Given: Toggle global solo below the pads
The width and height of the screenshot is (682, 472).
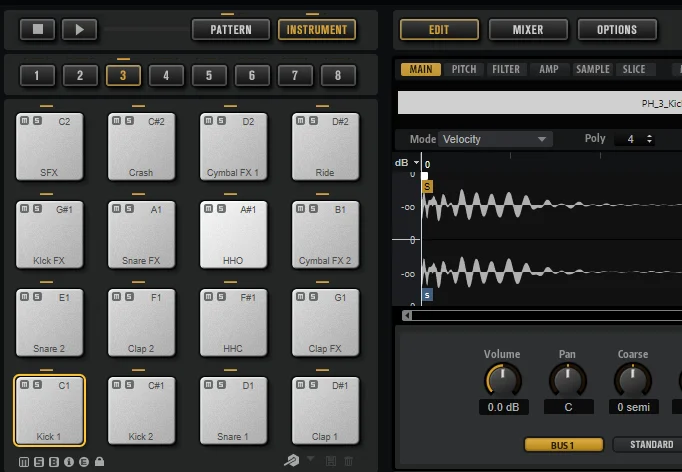Looking at the screenshot, I should point(39,462).
